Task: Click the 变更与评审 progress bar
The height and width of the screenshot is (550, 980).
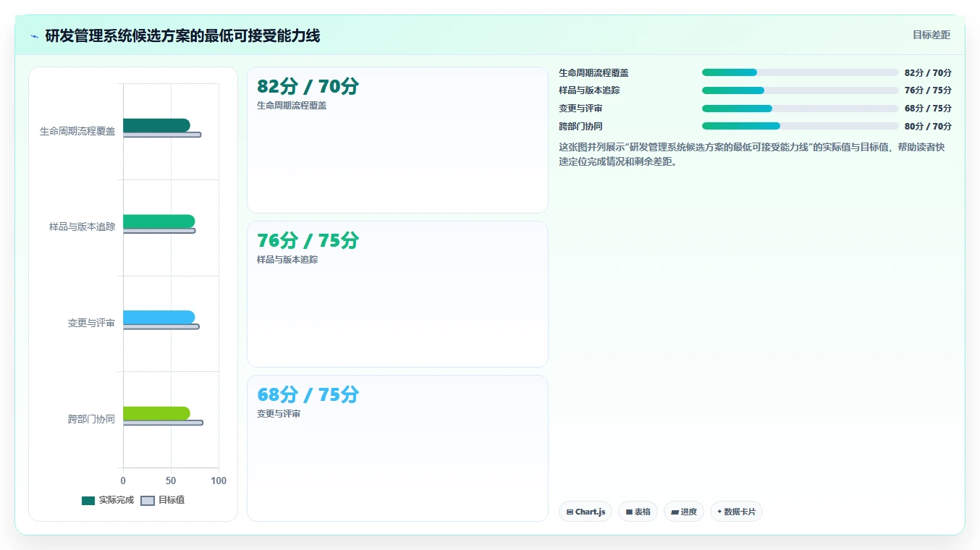Action: (x=800, y=109)
